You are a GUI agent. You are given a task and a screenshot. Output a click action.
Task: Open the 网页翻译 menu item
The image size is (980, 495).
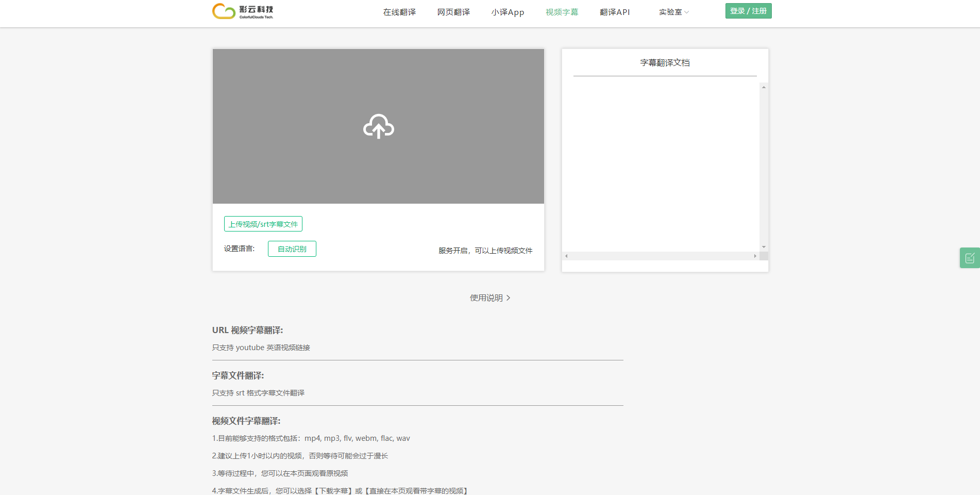[x=454, y=12]
